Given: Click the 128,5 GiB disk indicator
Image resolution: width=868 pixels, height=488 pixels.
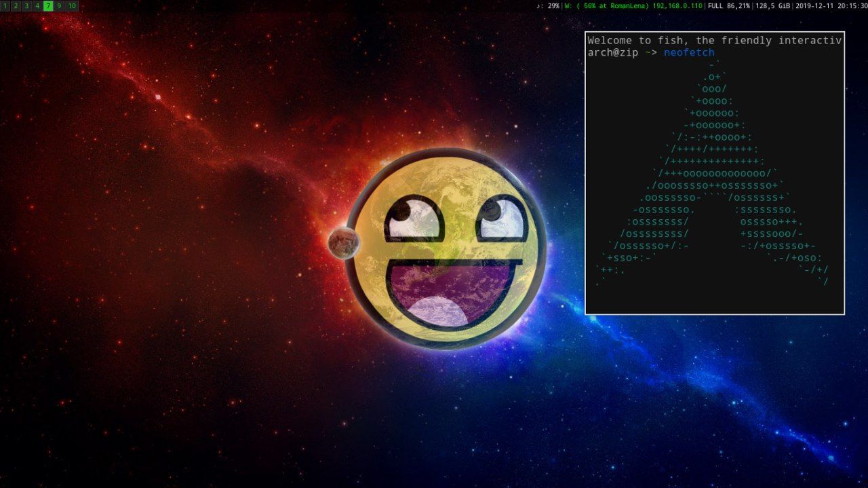Looking at the screenshot, I should (x=773, y=5).
